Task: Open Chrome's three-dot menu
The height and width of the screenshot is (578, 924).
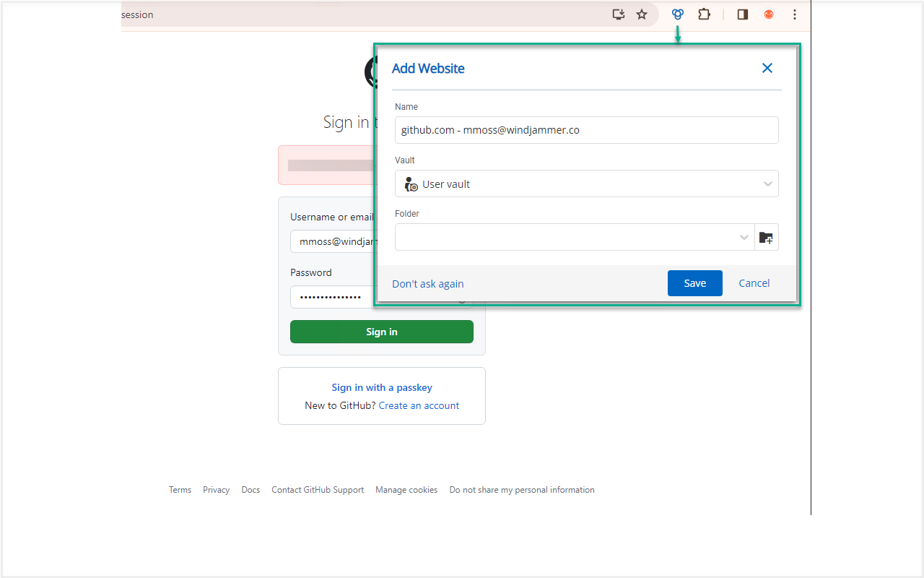Action: tap(794, 14)
